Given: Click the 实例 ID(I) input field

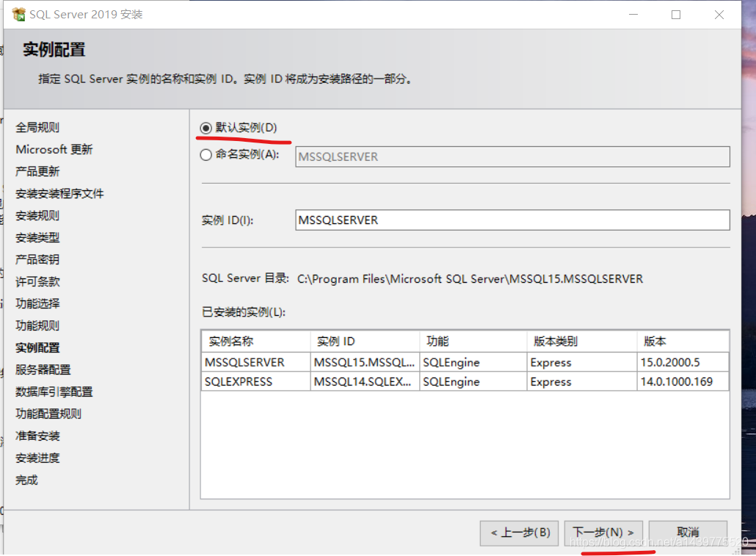Looking at the screenshot, I should [512, 220].
